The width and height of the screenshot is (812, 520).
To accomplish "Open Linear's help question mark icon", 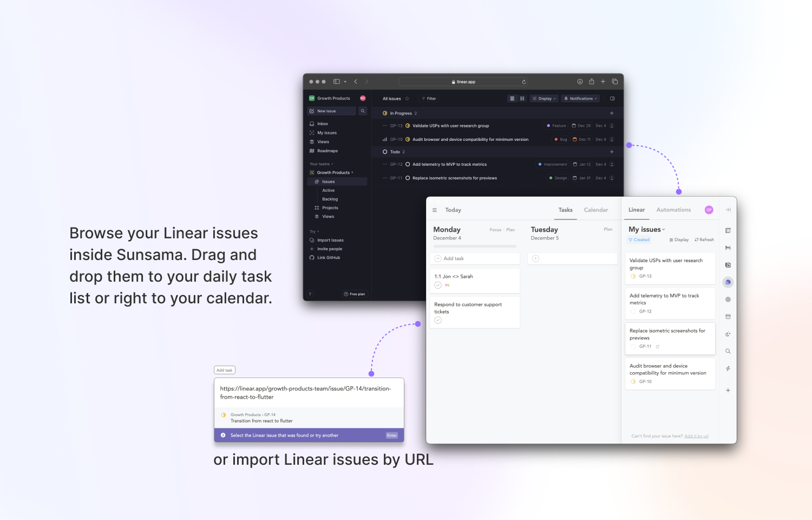I will (x=310, y=294).
